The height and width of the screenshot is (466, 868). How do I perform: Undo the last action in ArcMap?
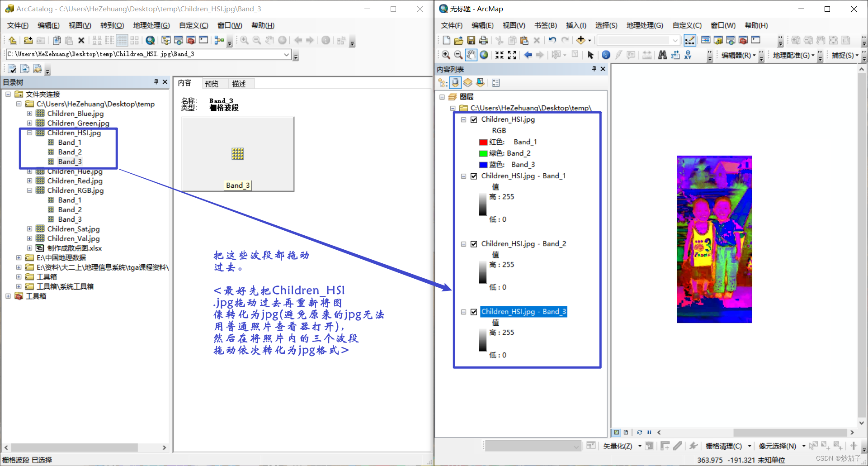552,40
